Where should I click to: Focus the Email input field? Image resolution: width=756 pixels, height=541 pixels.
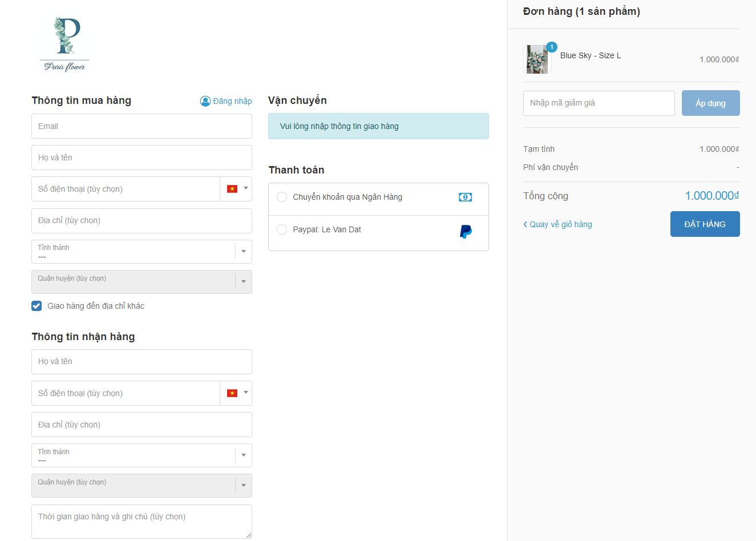(142, 126)
